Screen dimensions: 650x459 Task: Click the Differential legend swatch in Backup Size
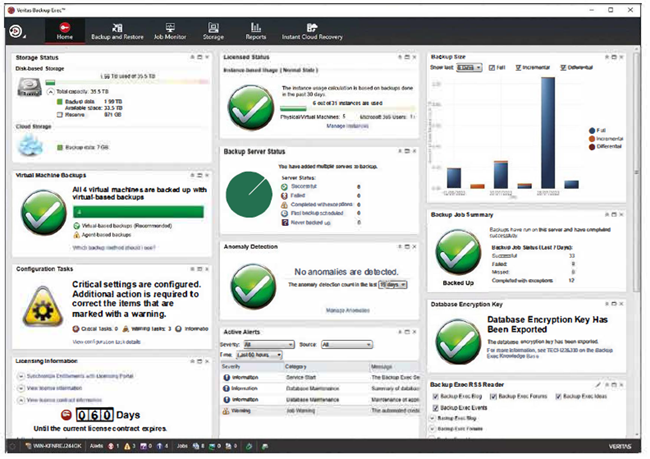pos(592,147)
